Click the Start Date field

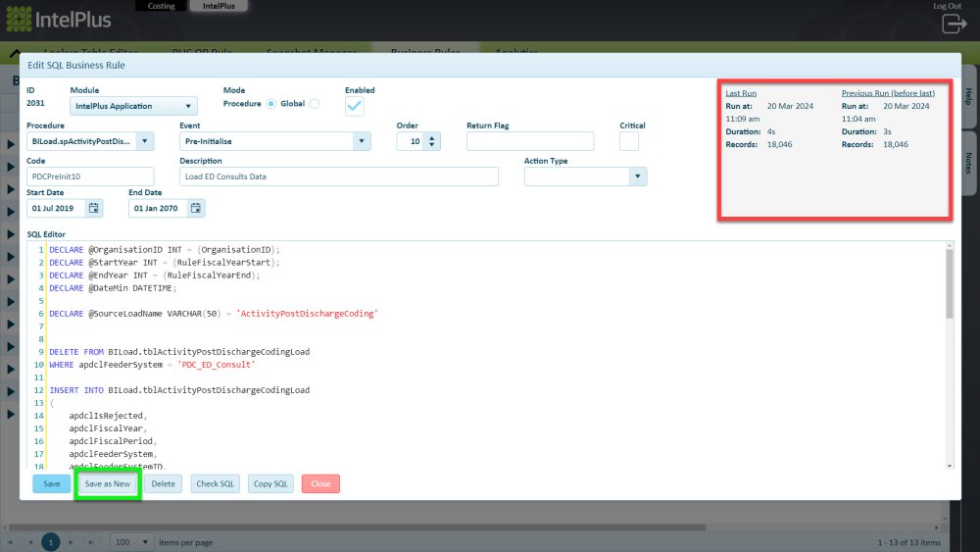pyautogui.click(x=56, y=208)
